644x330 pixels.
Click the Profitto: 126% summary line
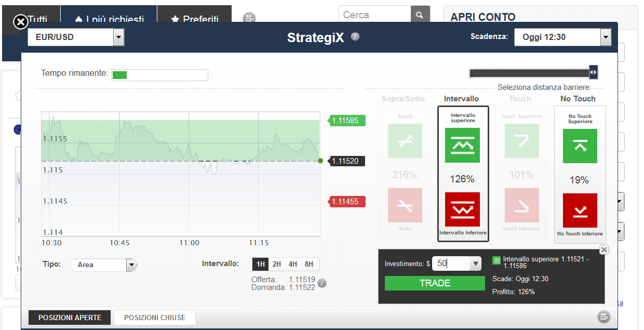[x=513, y=292]
